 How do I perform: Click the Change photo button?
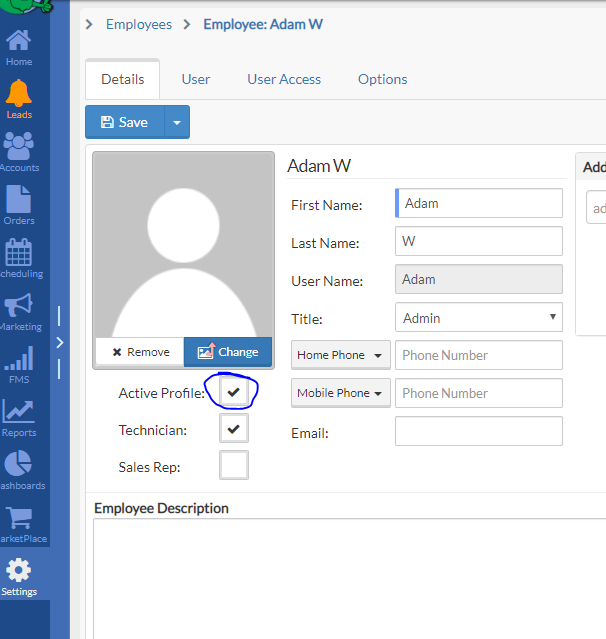[x=228, y=352]
